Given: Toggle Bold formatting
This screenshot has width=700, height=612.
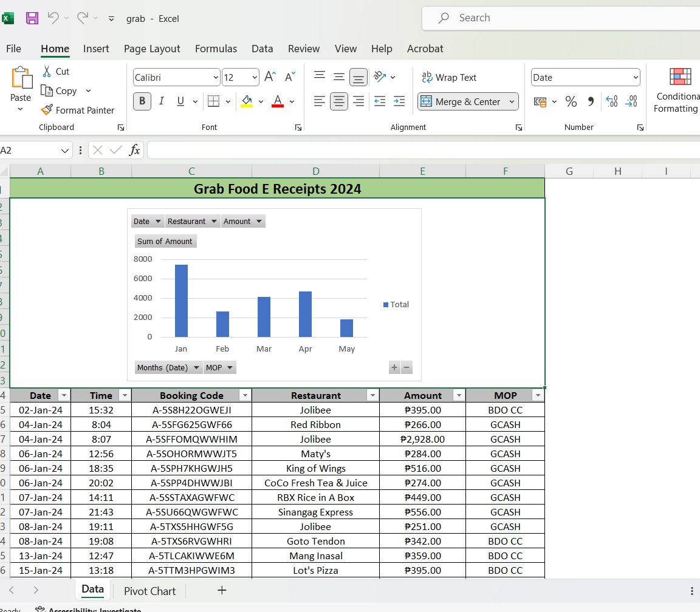Looking at the screenshot, I should [x=142, y=101].
